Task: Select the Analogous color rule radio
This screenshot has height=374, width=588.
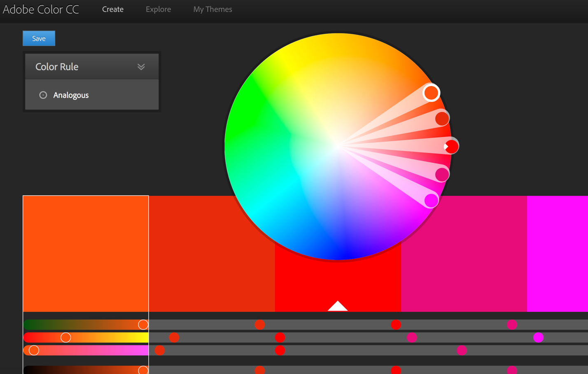Action: [x=43, y=95]
